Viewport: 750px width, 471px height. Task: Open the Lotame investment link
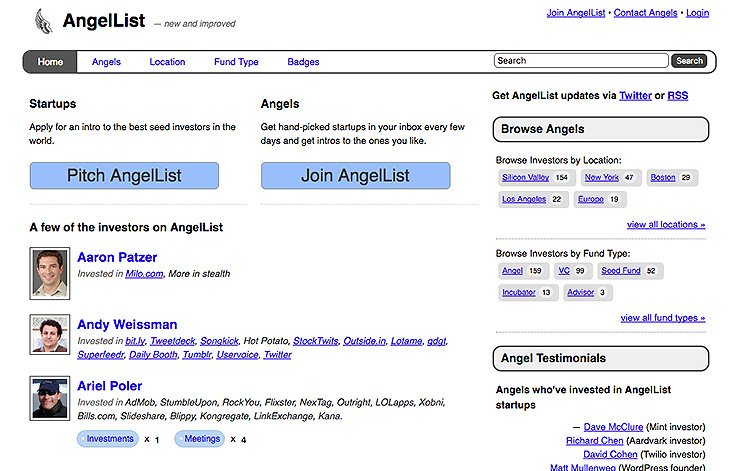tap(407, 341)
